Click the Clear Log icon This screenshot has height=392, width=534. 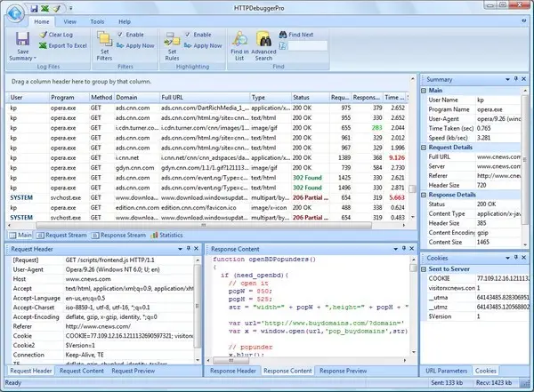pyautogui.click(x=41, y=34)
